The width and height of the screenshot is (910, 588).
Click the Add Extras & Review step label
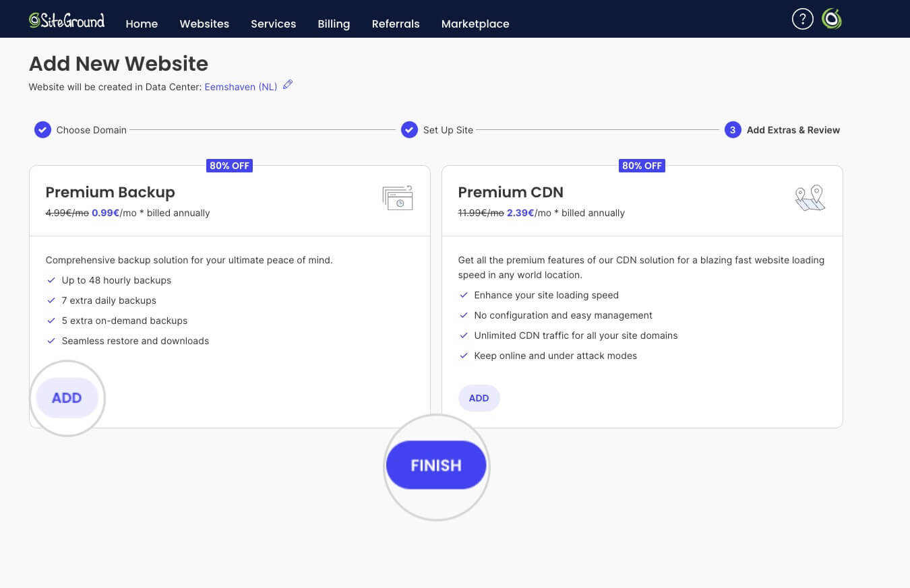click(793, 130)
